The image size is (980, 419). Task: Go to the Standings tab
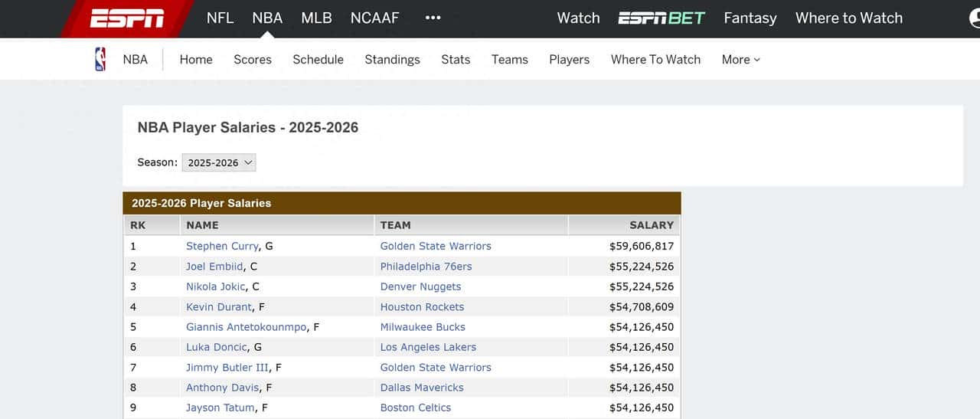click(392, 59)
